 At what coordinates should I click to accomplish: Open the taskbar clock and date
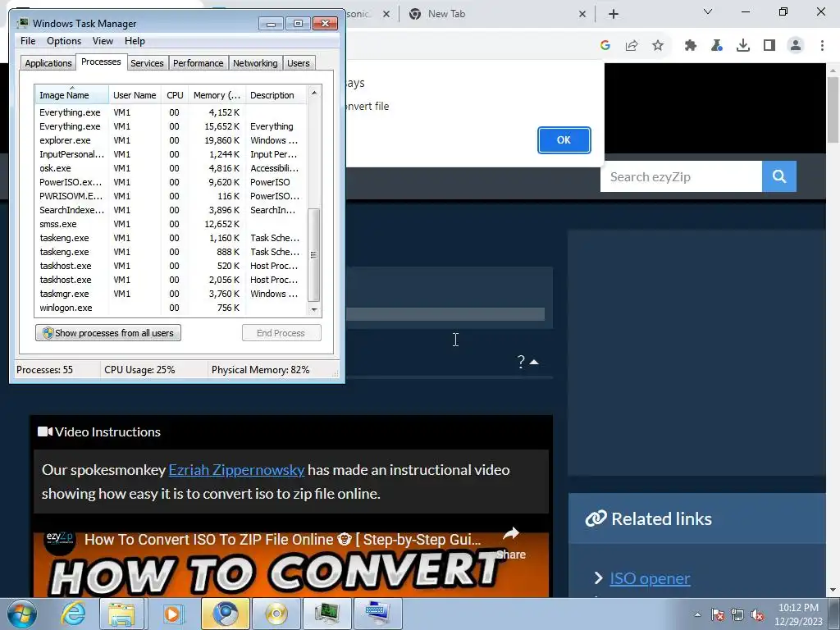coord(798,614)
